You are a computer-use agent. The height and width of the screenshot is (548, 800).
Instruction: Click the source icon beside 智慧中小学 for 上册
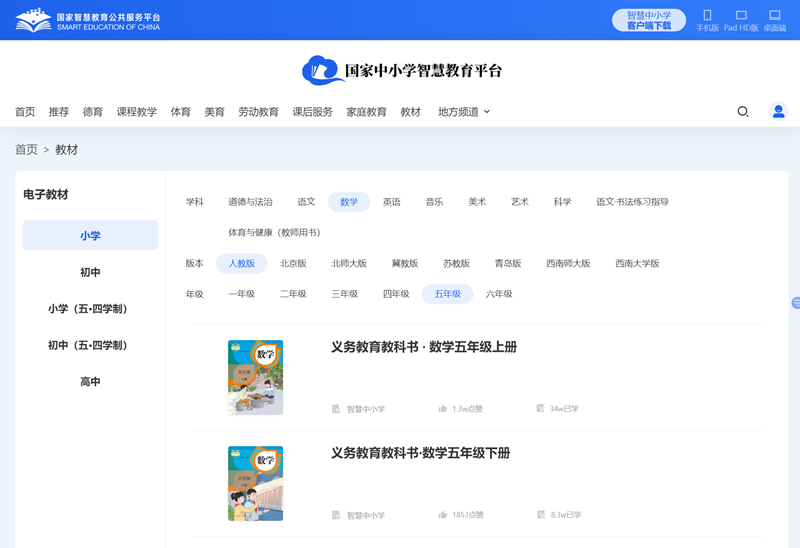coord(336,409)
